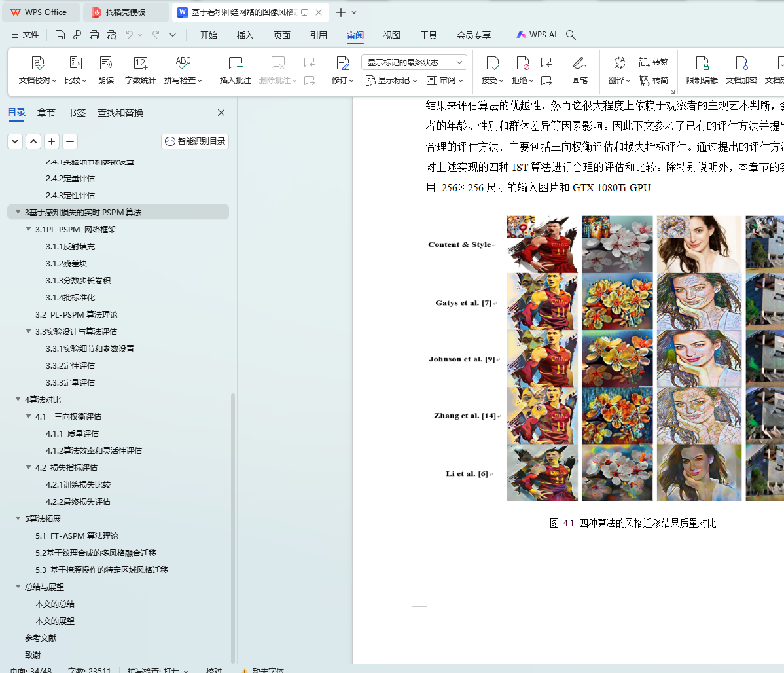Collapse 5算法拓展 tree node
This screenshot has height=673, width=784.
point(18,518)
